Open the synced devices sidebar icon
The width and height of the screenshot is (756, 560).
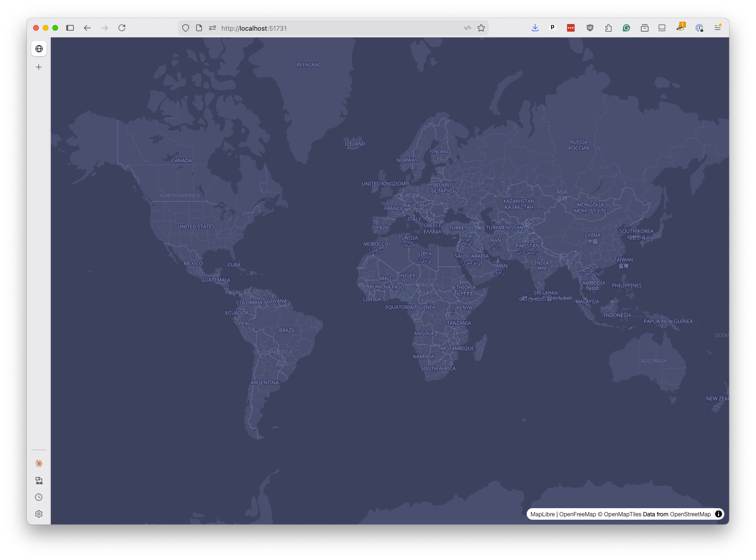[x=39, y=480]
